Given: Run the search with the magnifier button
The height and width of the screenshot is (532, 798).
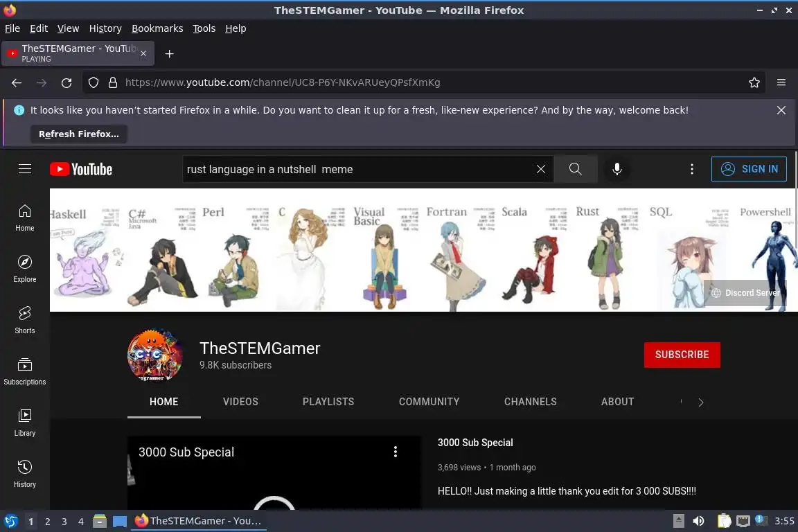Looking at the screenshot, I should pos(575,169).
